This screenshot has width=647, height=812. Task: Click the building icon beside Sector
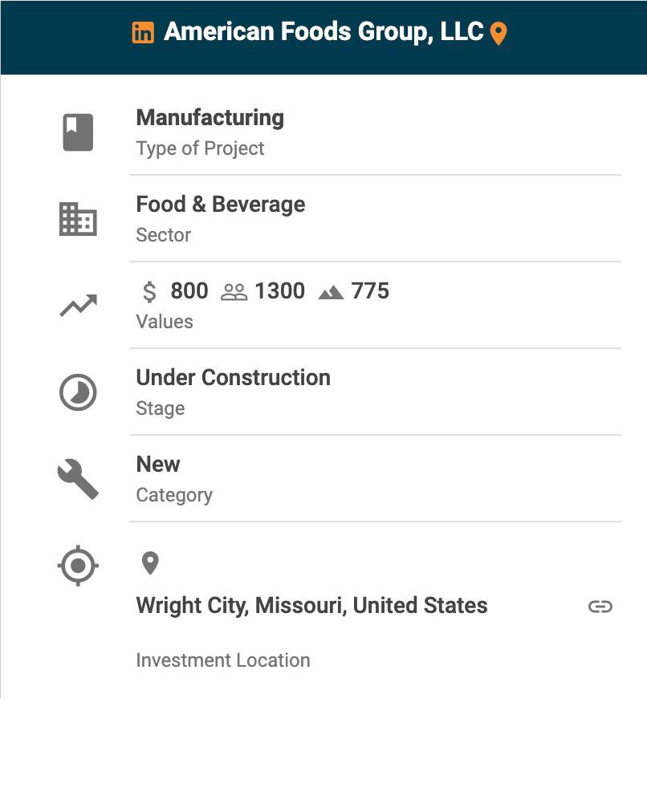tap(78, 219)
